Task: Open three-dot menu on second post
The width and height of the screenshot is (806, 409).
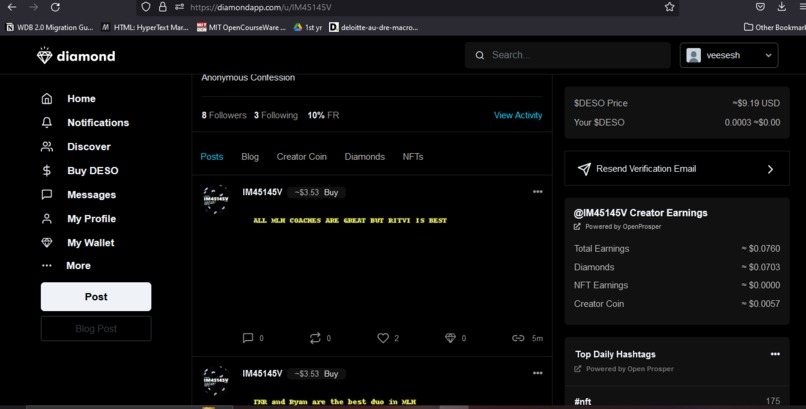Action: tap(538, 373)
